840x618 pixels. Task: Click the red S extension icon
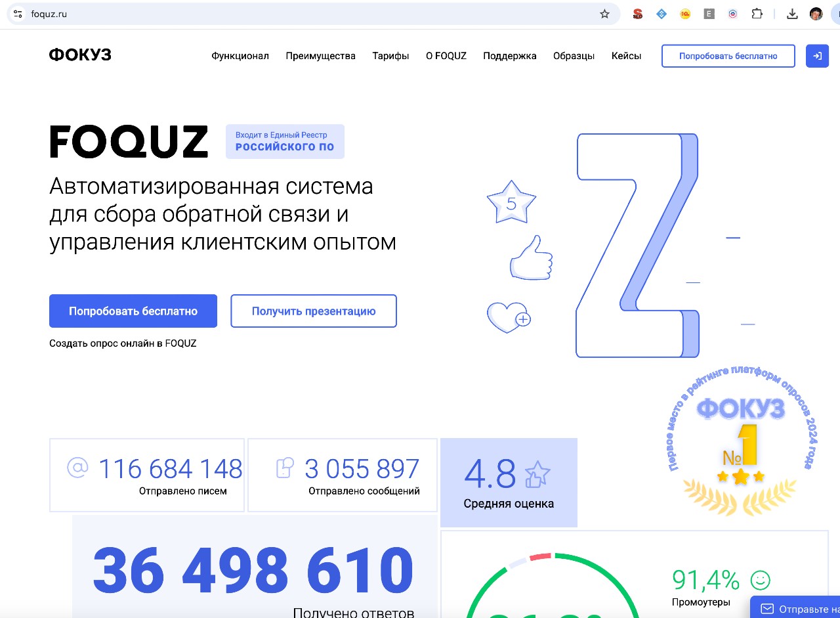click(637, 14)
